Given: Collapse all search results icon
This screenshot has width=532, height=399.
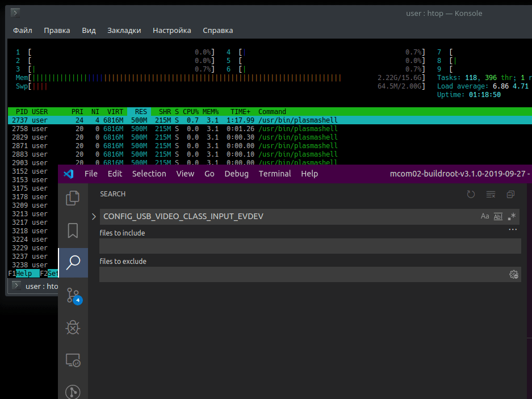Looking at the screenshot, I should [510, 195].
